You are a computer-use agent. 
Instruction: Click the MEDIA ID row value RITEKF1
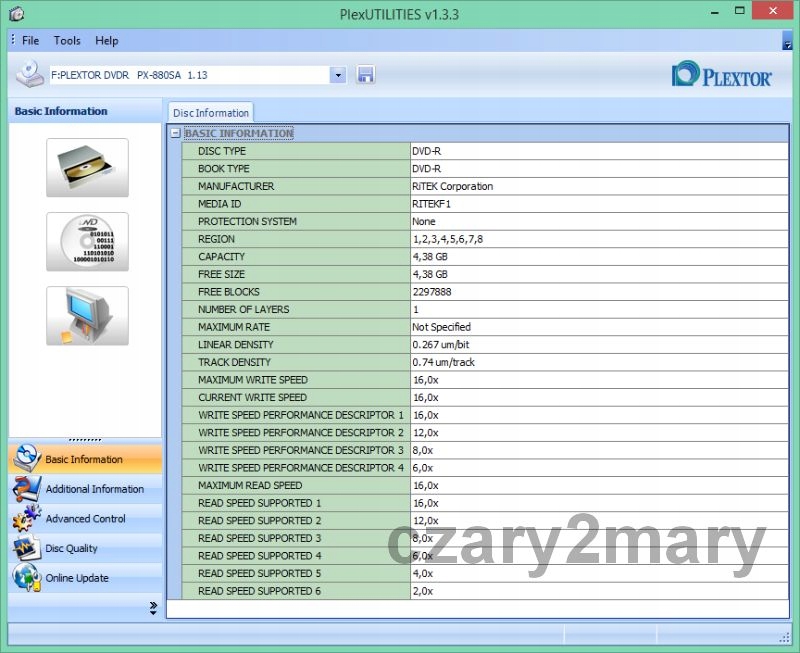432,204
